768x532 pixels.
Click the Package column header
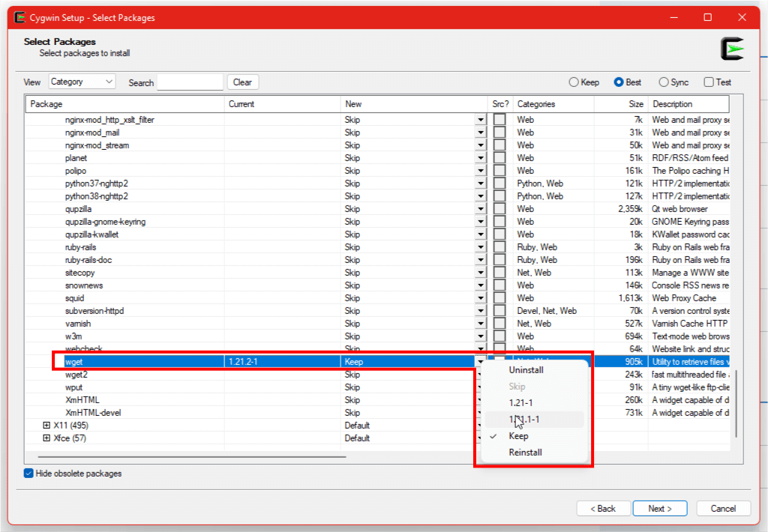[125, 104]
